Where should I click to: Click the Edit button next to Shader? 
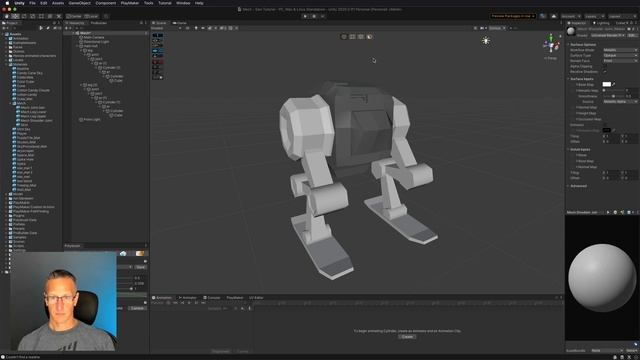(632, 36)
